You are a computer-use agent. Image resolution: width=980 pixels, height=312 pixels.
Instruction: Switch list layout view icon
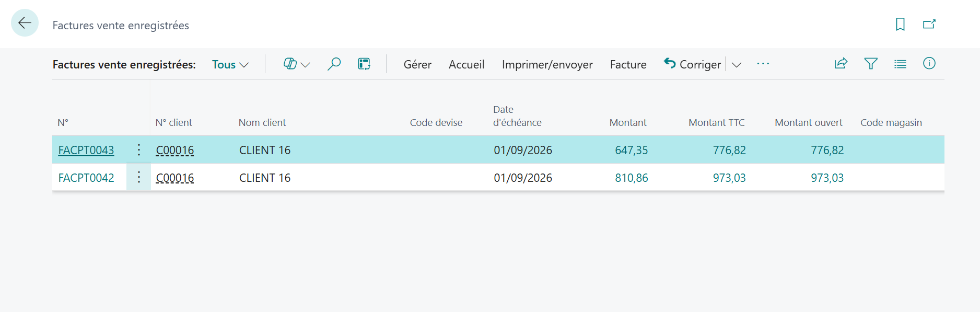(900, 64)
